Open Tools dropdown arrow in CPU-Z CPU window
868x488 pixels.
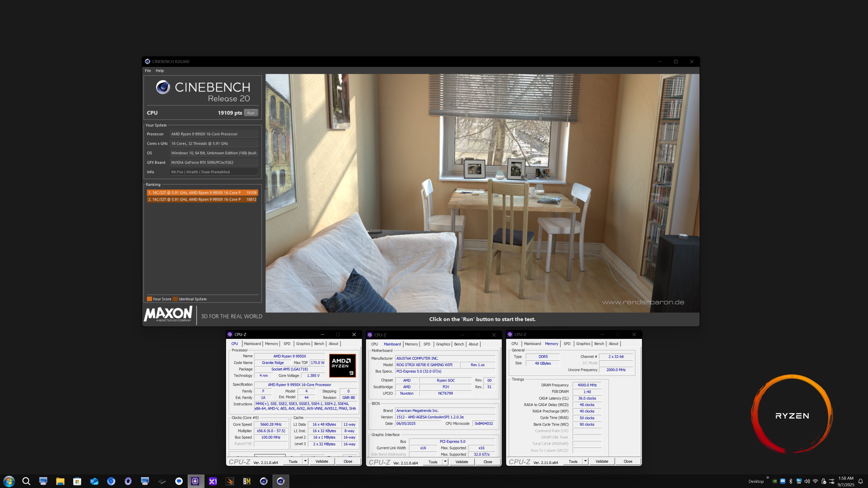[x=305, y=461]
